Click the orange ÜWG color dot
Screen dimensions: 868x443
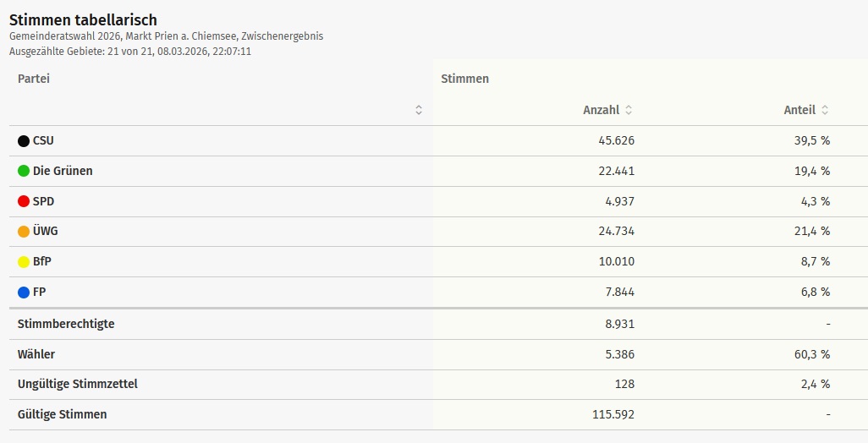24,232
